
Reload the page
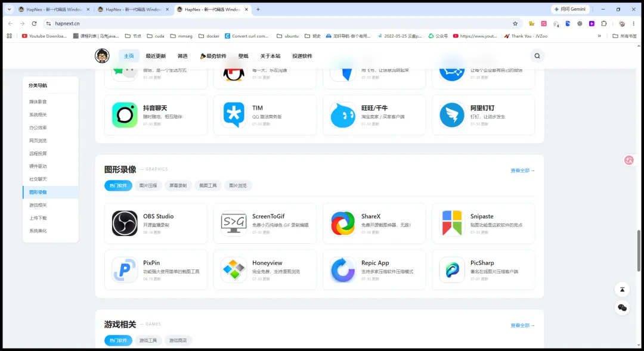34,23
